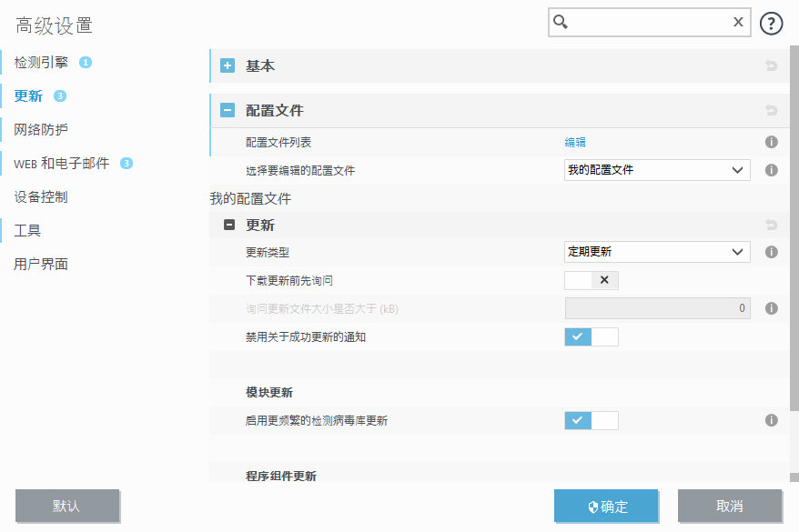Image resolution: width=799 pixels, height=532 pixels.
Task: Clear the search field with the X icon
Action: coord(737,21)
